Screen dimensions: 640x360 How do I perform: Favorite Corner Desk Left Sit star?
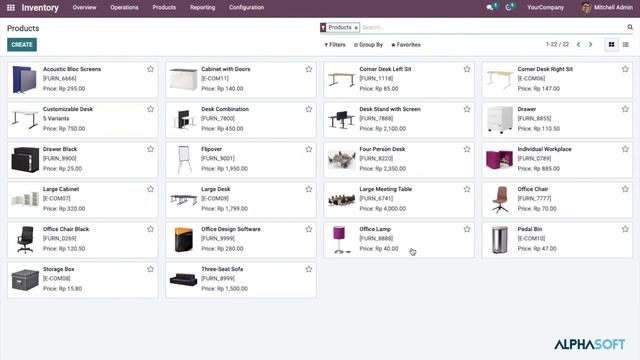(467, 69)
